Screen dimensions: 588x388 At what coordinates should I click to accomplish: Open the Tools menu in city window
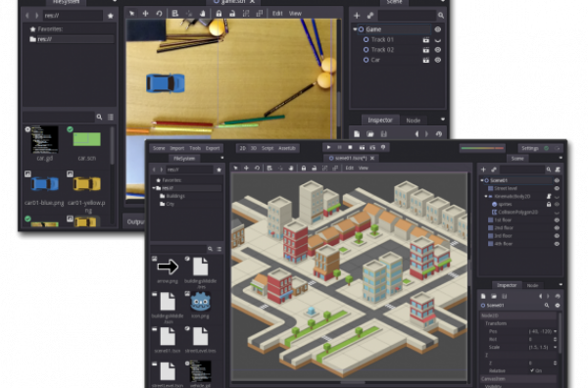[195, 148]
